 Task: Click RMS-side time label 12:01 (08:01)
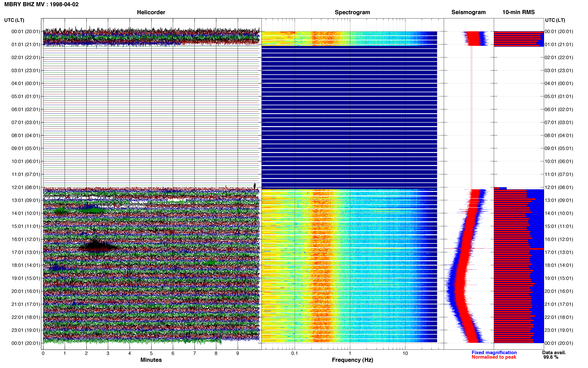click(x=559, y=187)
